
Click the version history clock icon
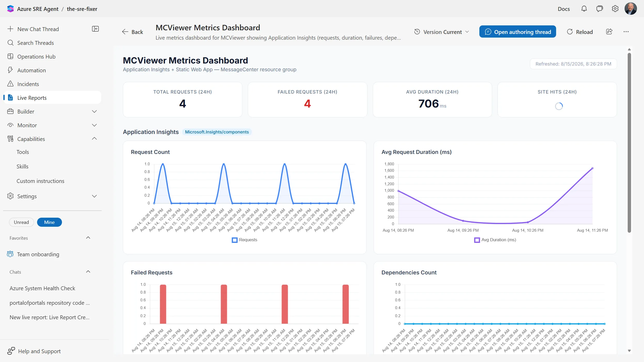417,32
